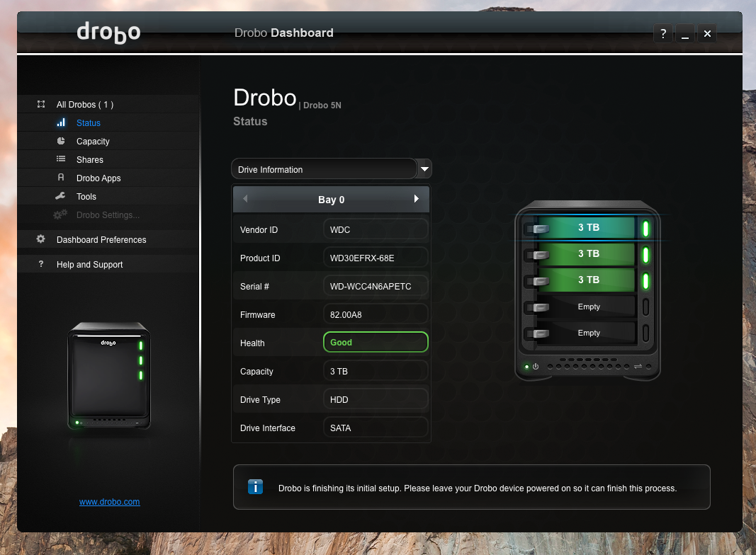
Task: Go to previous bay with left arrow
Action: pos(245,199)
